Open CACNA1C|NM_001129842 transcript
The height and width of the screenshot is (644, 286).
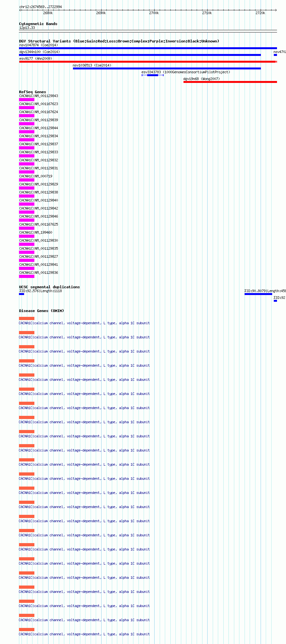pos(39,208)
